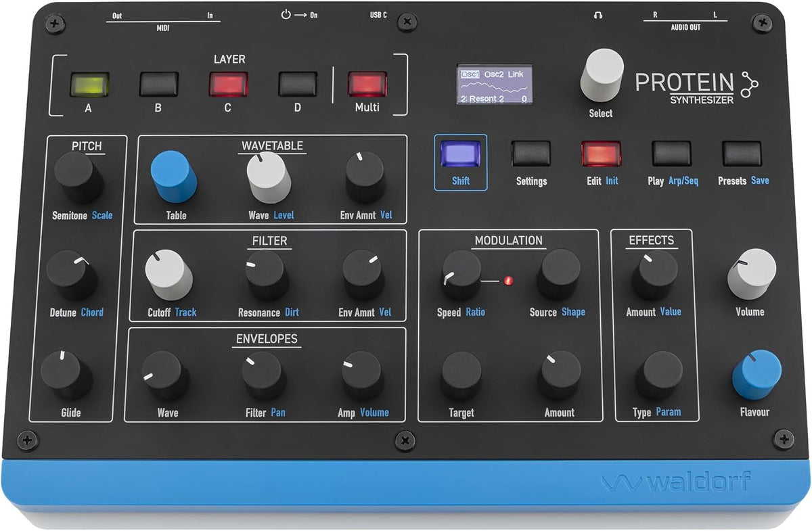Click the FILTER section heading
The height and width of the screenshot is (531, 812).
click(269, 240)
